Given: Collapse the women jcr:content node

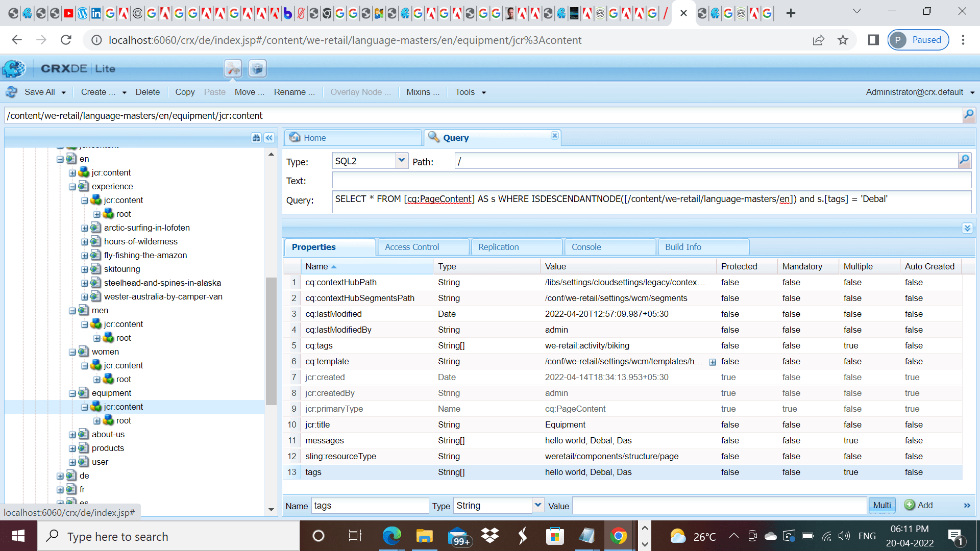Looking at the screenshot, I should tap(85, 365).
